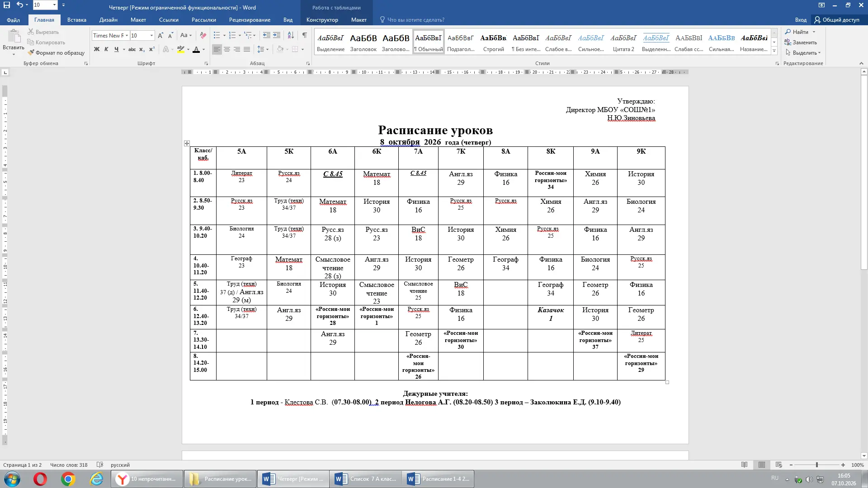Toggle underline formatting (Ч)
The width and height of the screenshot is (868, 488).
pyautogui.click(x=116, y=49)
